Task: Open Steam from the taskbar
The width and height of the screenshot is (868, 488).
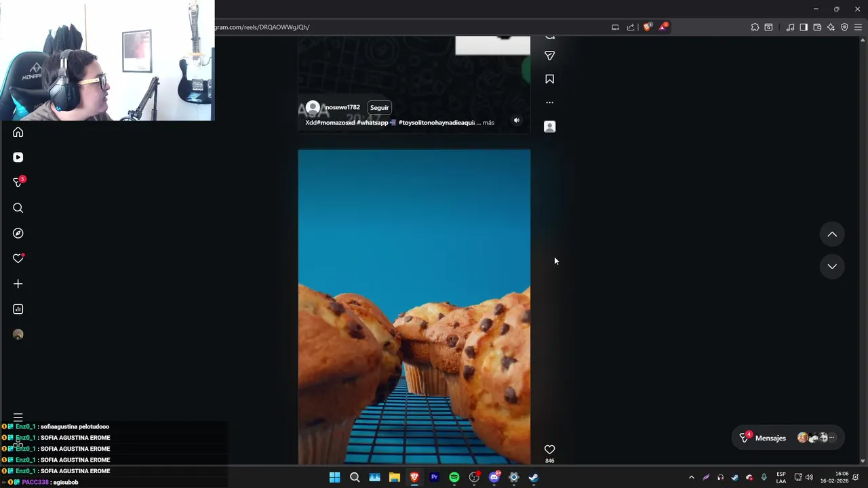Action: (x=534, y=477)
